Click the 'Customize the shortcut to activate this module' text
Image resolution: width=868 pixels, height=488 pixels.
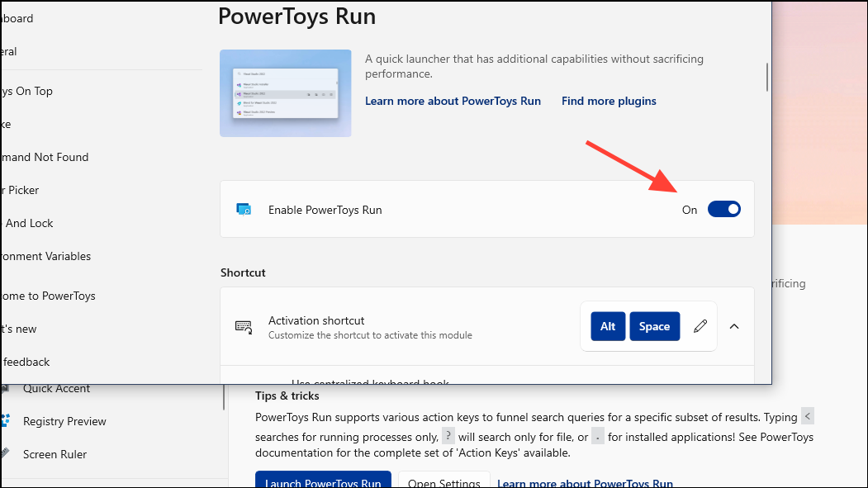point(370,335)
